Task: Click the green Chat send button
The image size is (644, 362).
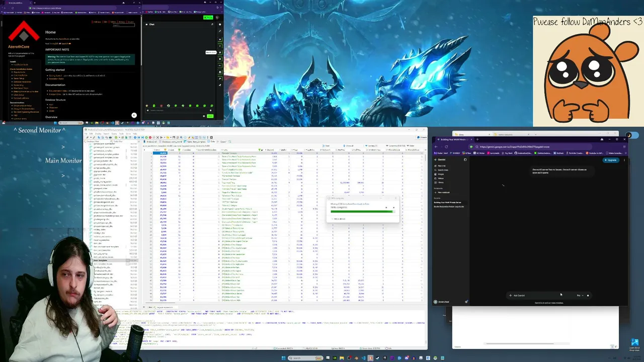Action: tap(210, 116)
